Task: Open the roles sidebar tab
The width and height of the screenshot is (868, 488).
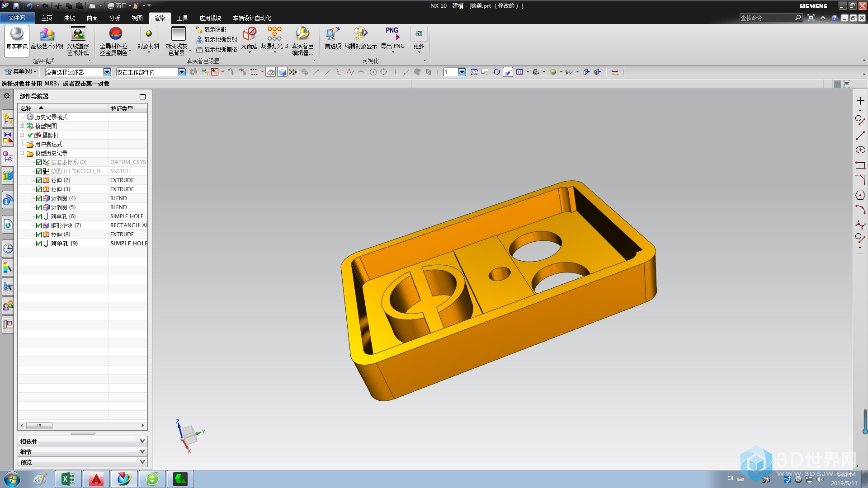Action: click(x=8, y=306)
